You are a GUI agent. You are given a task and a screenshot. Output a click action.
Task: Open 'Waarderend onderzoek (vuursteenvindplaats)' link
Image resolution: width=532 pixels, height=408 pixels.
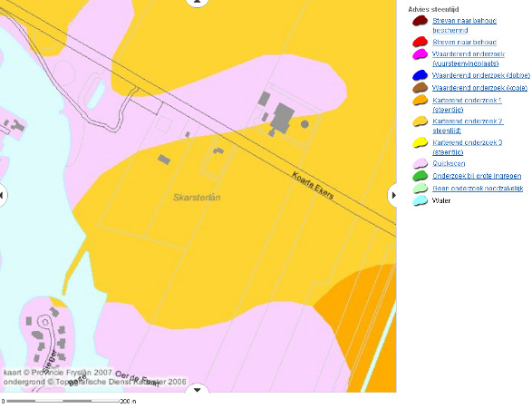469,58
